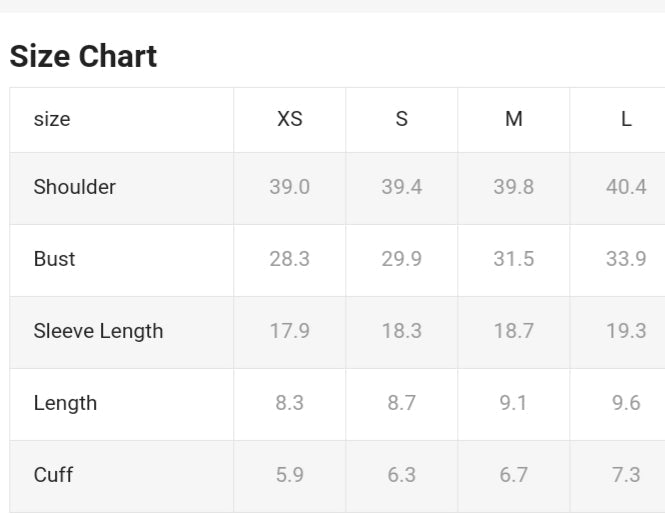Click the L Length value 9.6

click(626, 403)
